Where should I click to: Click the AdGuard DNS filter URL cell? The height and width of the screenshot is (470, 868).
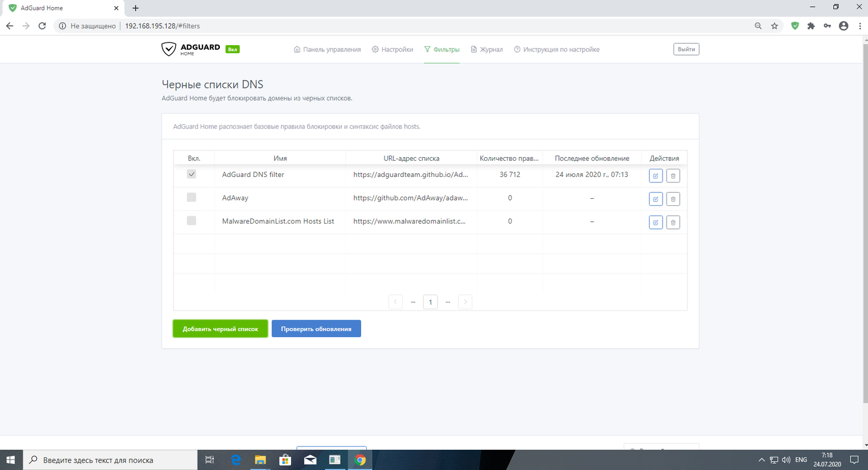(x=411, y=175)
